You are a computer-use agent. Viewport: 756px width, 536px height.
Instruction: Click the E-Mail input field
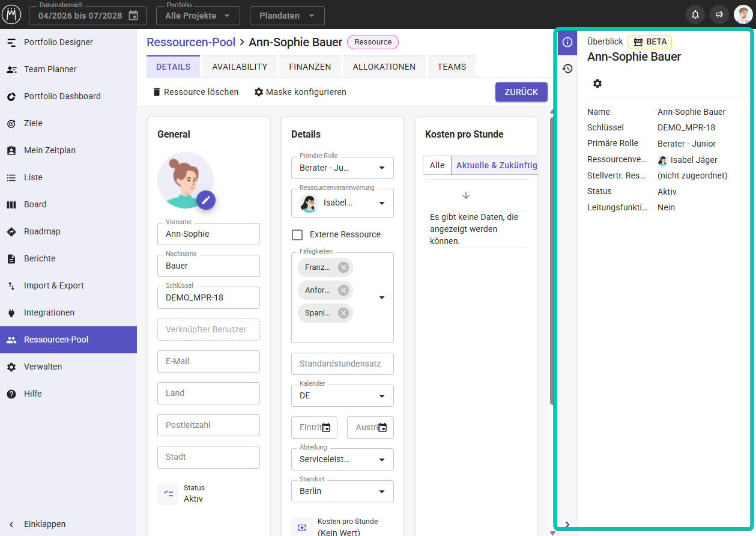coord(208,361)
